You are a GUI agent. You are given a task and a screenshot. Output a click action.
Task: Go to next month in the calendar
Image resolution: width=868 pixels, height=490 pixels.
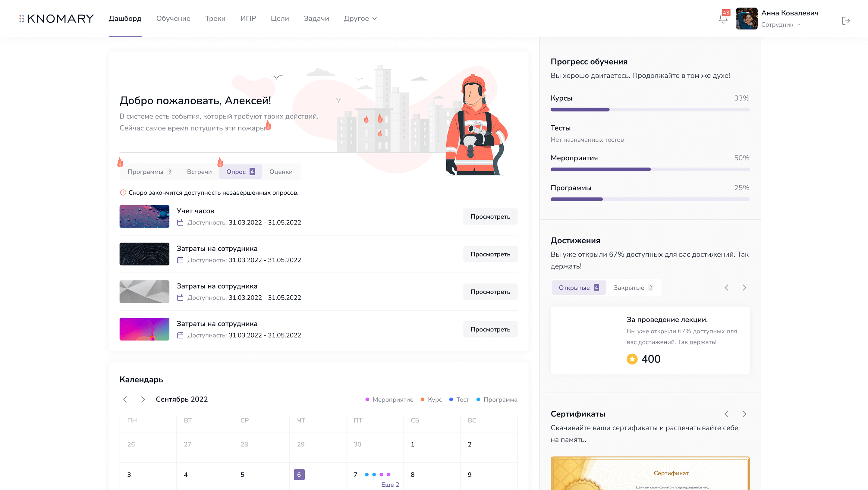pos(143,399)
